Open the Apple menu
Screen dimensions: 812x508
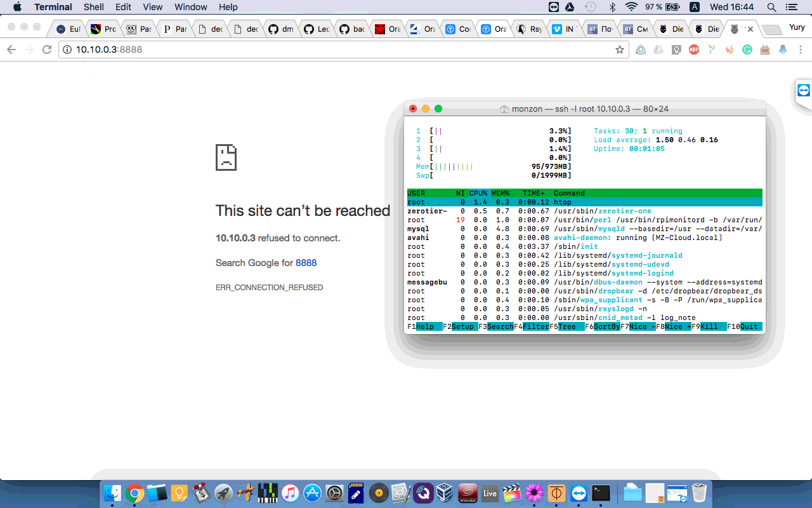17,7
